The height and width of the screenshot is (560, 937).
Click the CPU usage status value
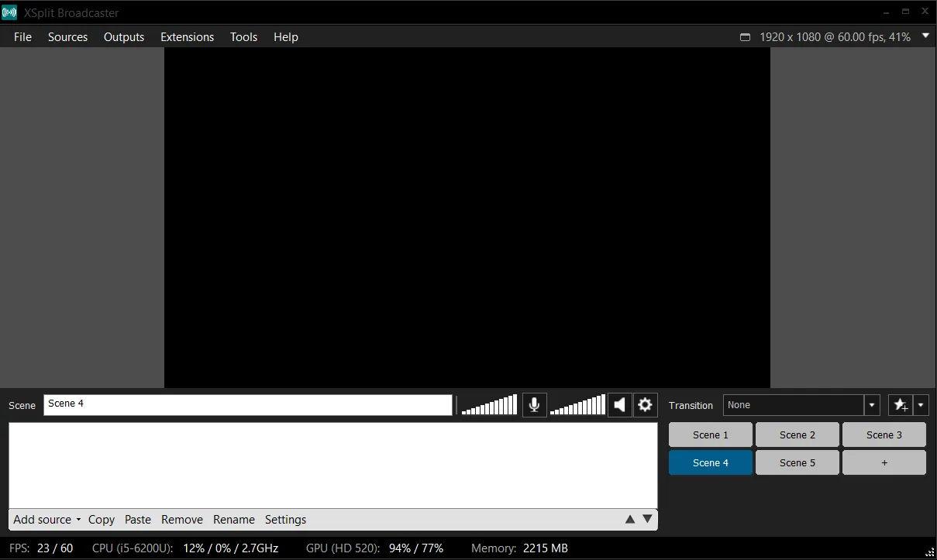tap(231, 548)
